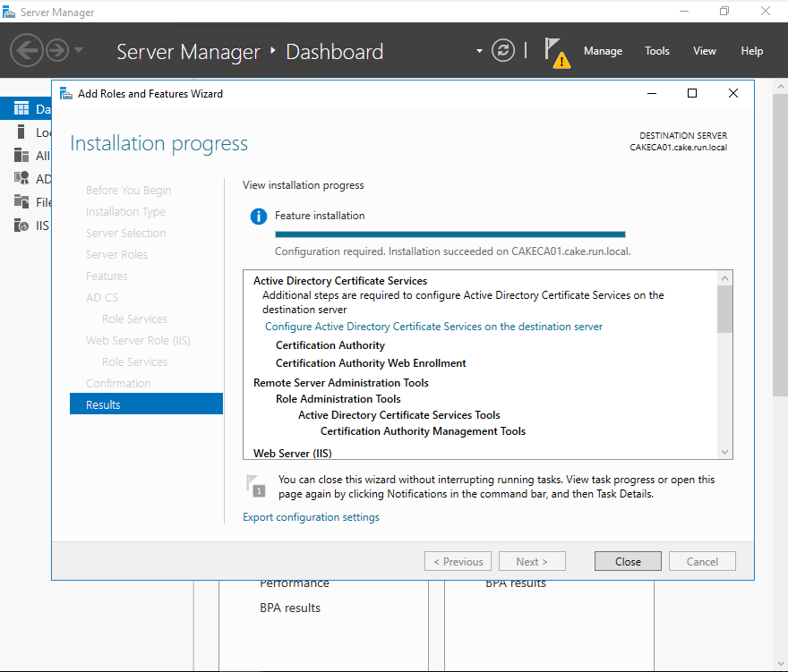Click the Next button in wizard

pos(532,562)
